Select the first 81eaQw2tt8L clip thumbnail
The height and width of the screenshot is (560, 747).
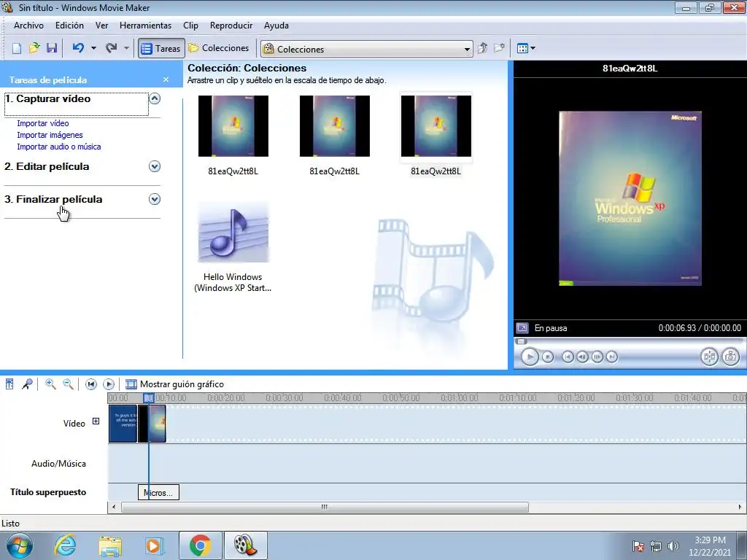[x=233, y=126]
